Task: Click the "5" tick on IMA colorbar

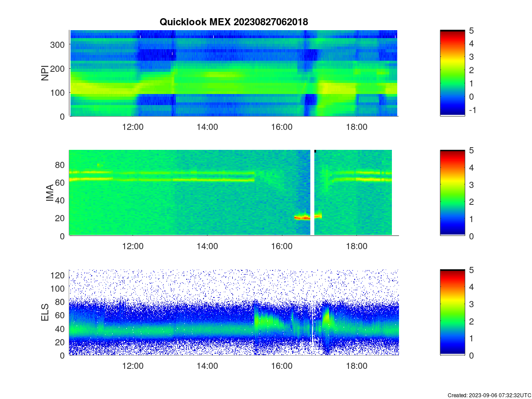Action: 471,150
